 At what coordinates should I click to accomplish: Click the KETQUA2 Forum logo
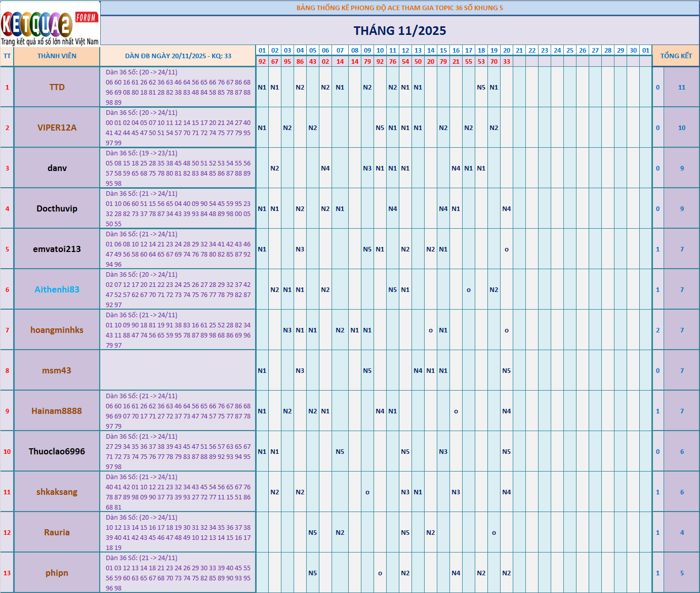[50, 23]
